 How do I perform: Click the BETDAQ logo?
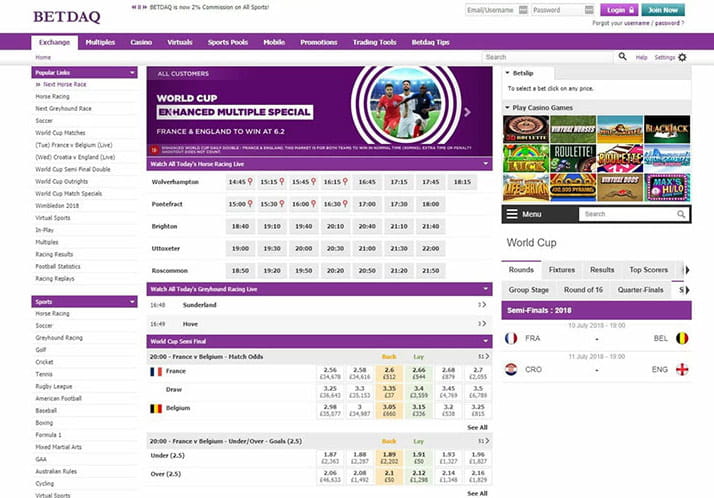[66, 17]
